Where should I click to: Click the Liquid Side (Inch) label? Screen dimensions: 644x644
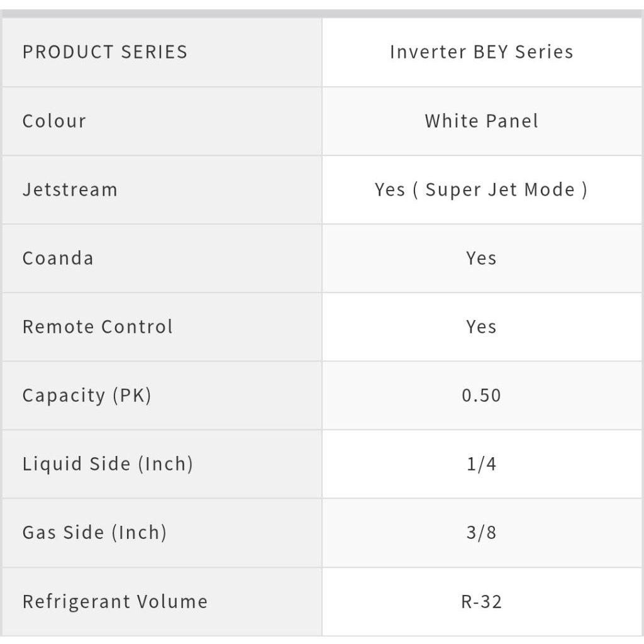click(108, 464)
